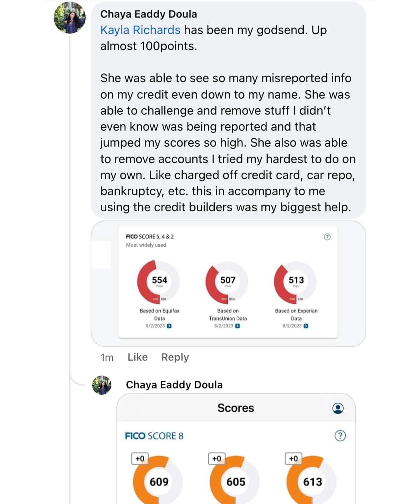Open the profile icon beside Scores
The image size is (420, 504).
coord(338,408)
